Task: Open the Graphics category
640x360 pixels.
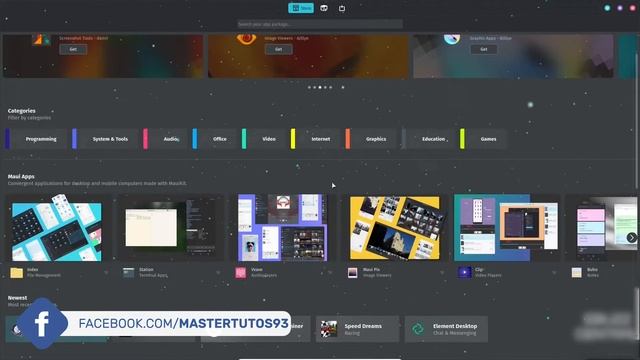Action: (371, 139)
